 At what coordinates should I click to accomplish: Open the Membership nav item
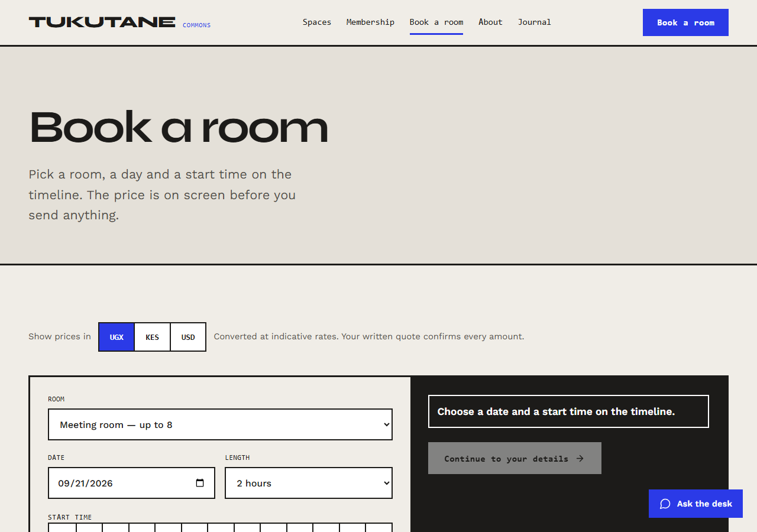[x=370, y=22]
